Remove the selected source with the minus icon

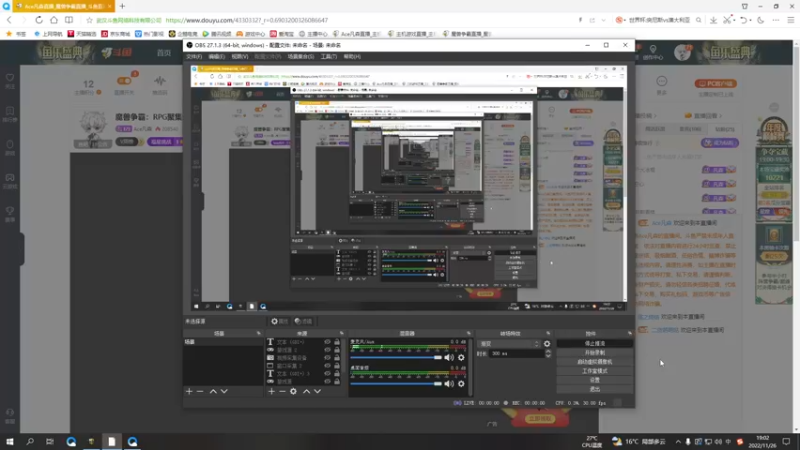coord(282,391)
